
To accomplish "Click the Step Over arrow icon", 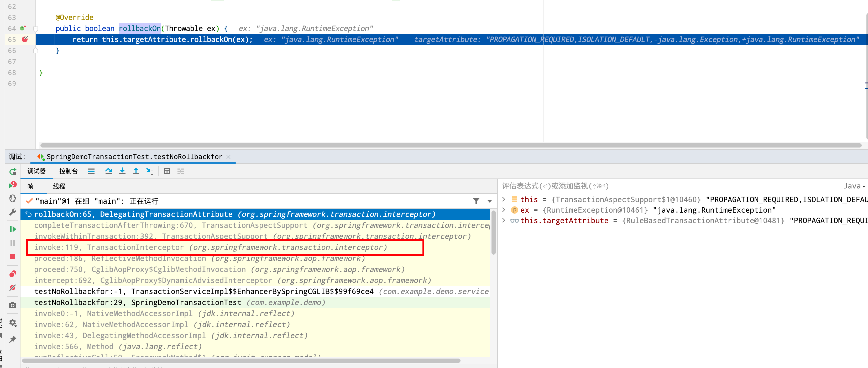I will (x=108, y=171).
